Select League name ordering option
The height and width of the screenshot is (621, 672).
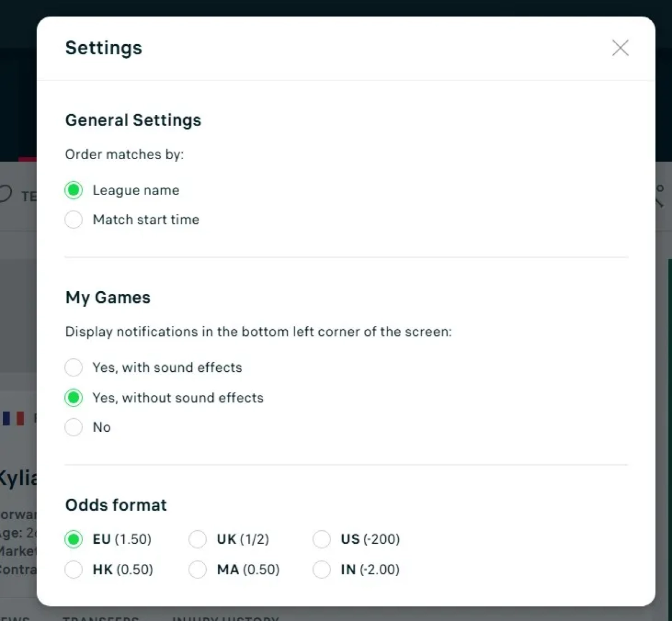[x=73, y=190]
